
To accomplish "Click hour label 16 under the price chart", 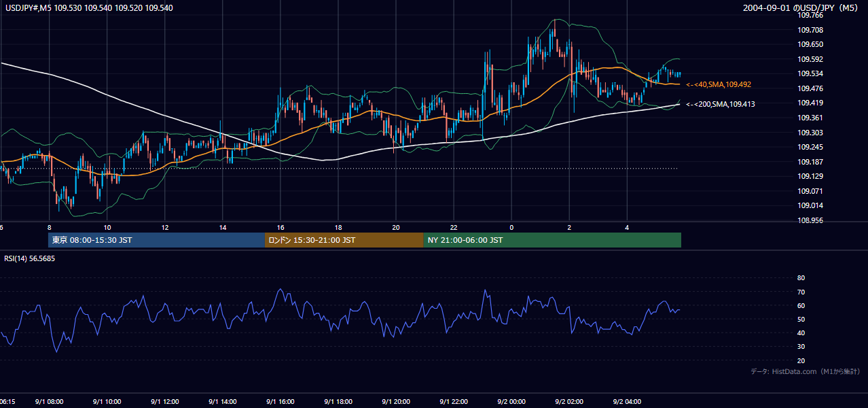I will click(281, 227).
